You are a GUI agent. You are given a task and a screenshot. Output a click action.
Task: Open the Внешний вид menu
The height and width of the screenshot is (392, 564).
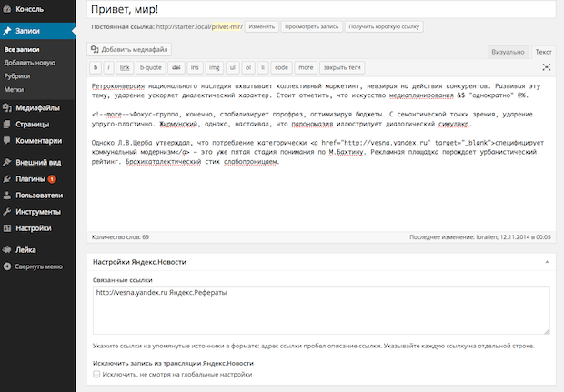37,162
